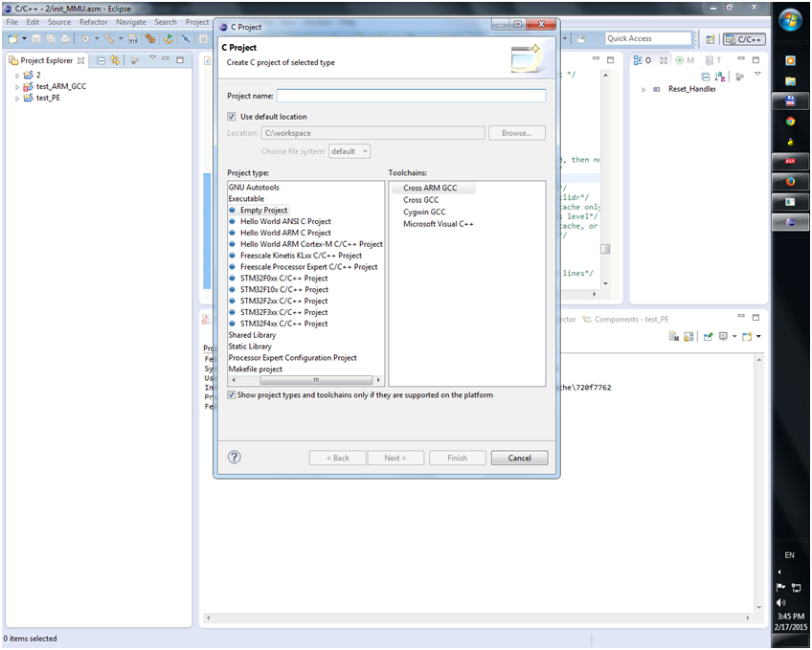Toggle the Use default location checkbox

click(232, 117)
